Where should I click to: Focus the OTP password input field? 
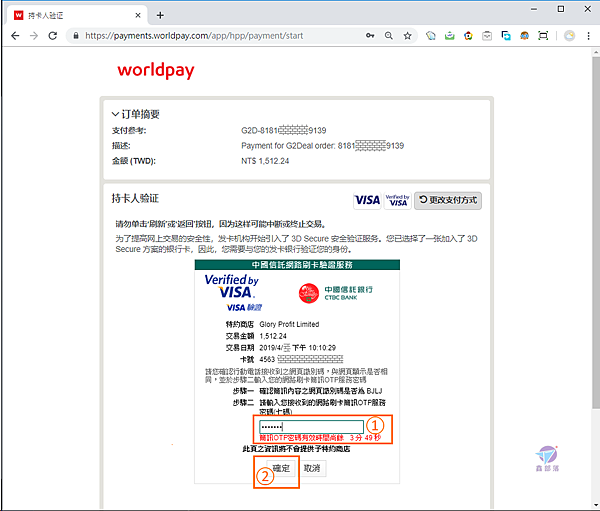tap(311, 426)
